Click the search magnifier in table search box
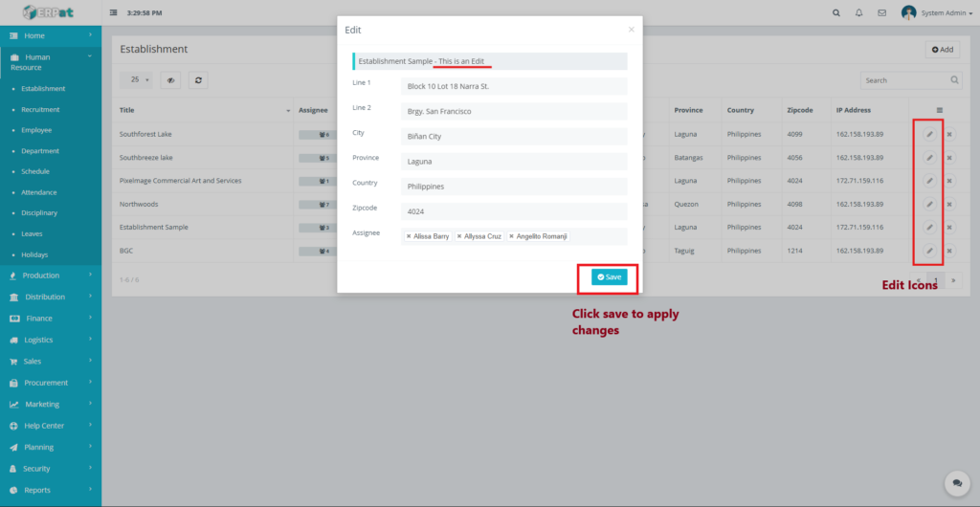 (954, 80)
